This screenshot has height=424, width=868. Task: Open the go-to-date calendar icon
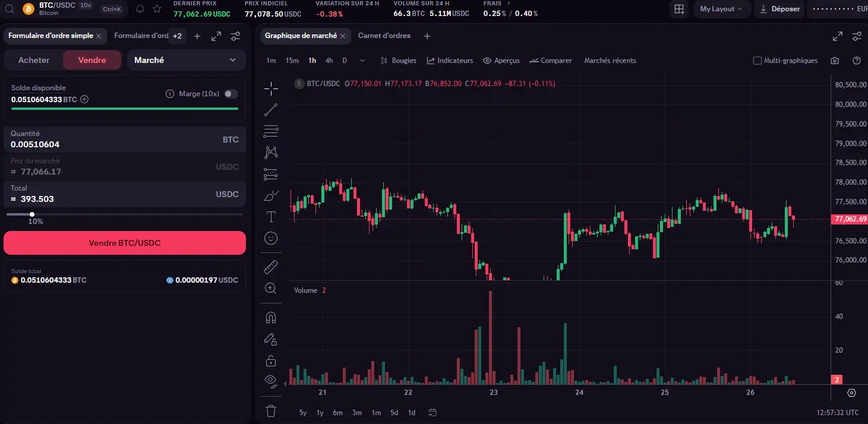point(433,412)
